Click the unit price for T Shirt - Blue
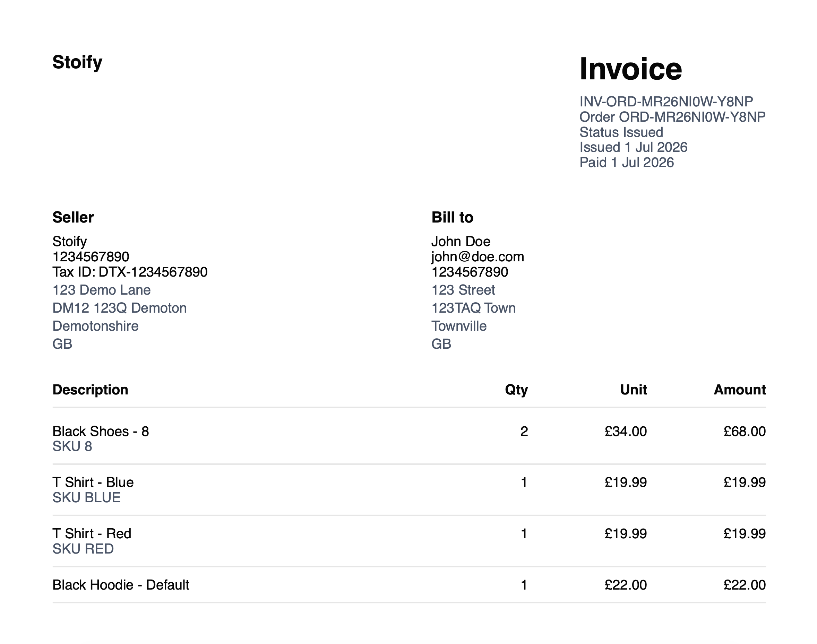The width and height of the screenshot is (817, 644). point(625,482)
